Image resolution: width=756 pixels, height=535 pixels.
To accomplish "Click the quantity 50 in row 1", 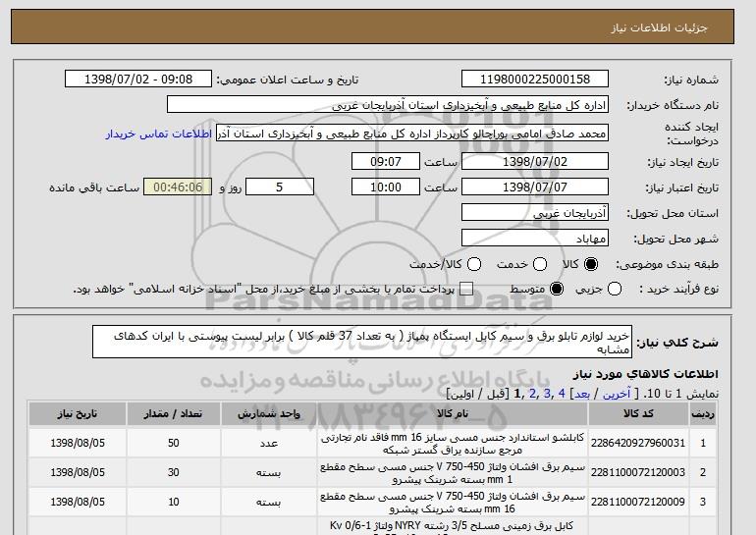I will click(173, 443).
